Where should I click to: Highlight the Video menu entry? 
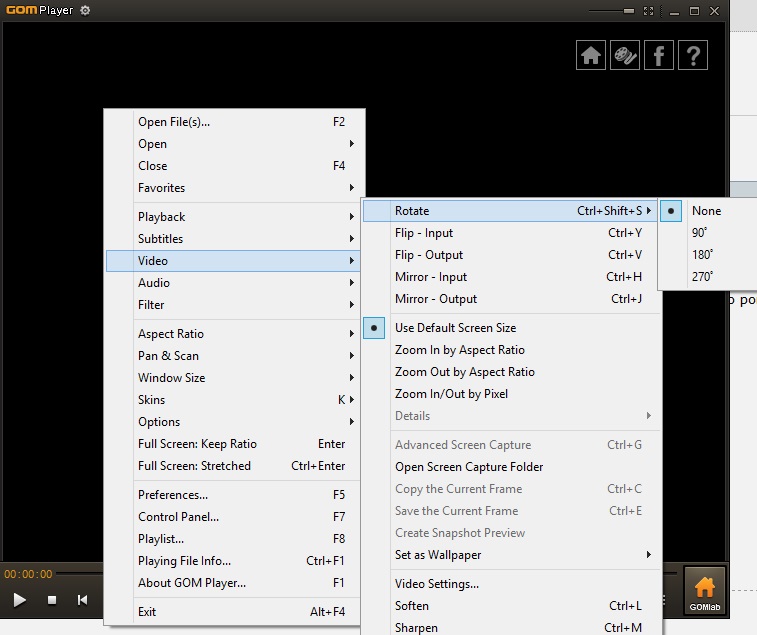233,261
